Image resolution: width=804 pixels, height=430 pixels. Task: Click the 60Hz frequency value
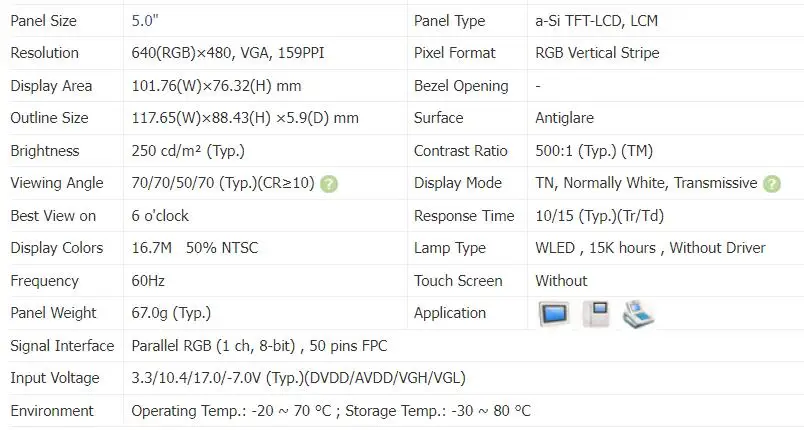pos(148,281)
